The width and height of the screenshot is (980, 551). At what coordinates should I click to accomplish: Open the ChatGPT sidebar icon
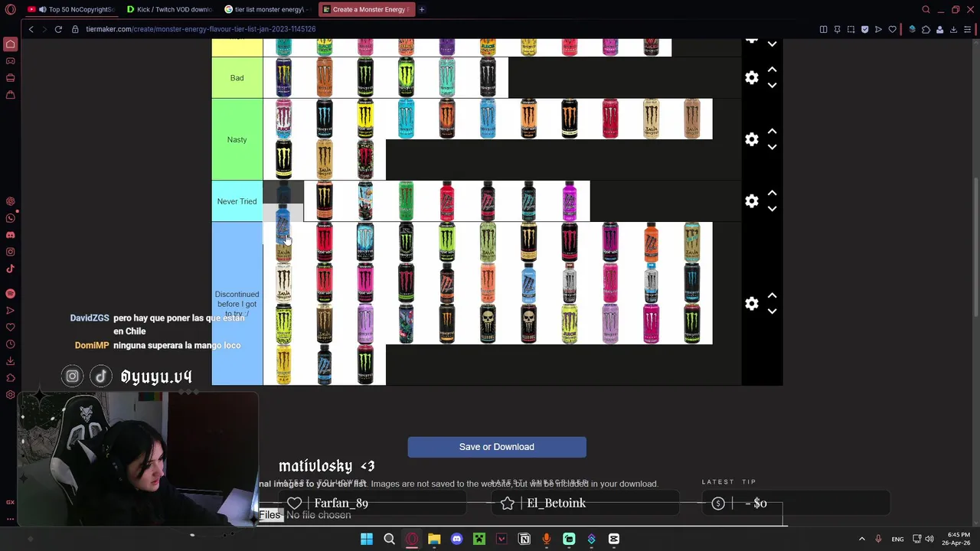pyautogui.click(x=10, y=201)
